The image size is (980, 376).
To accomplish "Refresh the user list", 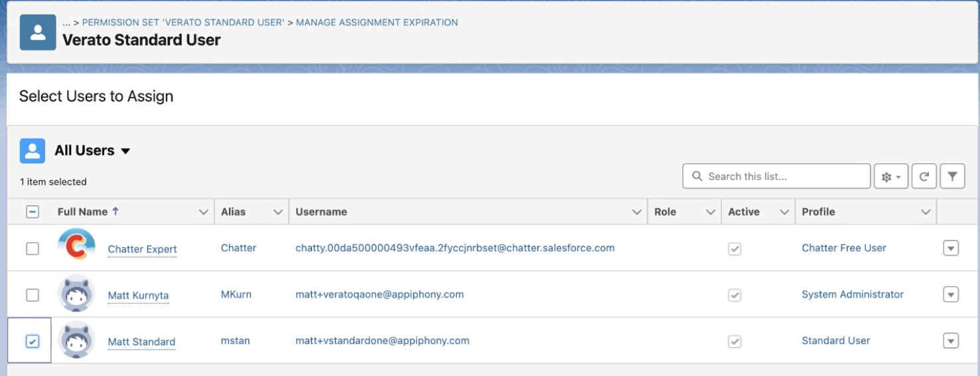I will pos(923,176).
